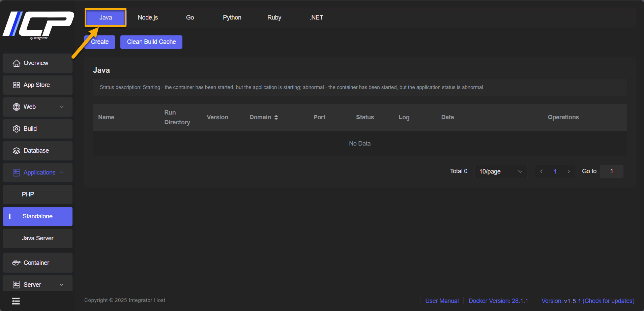644x311 pixels.
Task: Open the 10/page size dropdown
Action: click(x=501, y=172)
